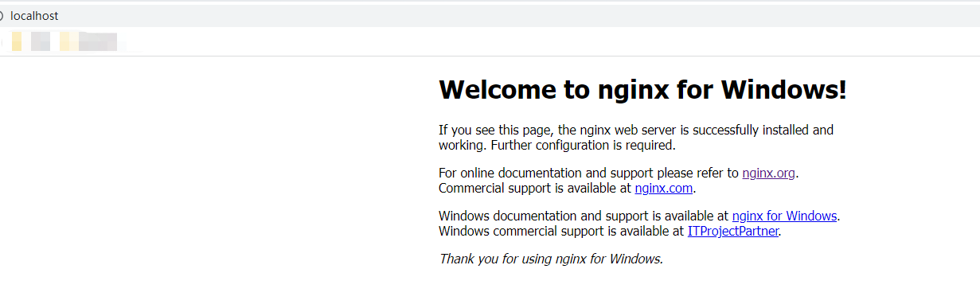Image resolution: width=980 pixels, height=308 pixels.
Task: Click 'Windows documentation and support' text
Action: (533, 216)
